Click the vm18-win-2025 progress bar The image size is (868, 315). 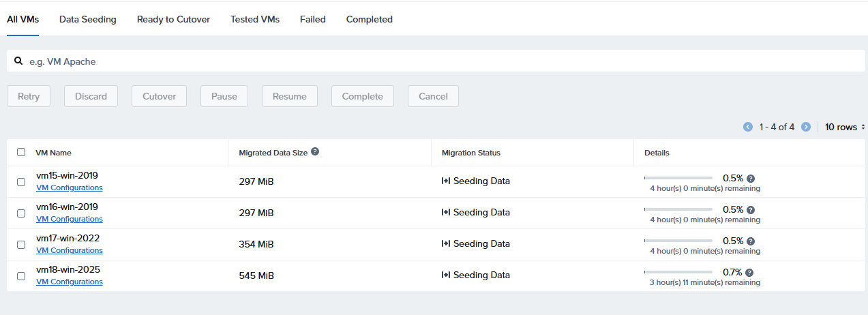click(678, 273)
